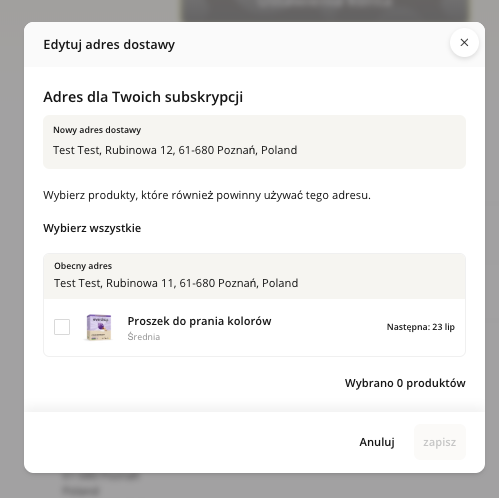
Task: Click the Proszek do prania kolorów title
Action: [199, 321]
